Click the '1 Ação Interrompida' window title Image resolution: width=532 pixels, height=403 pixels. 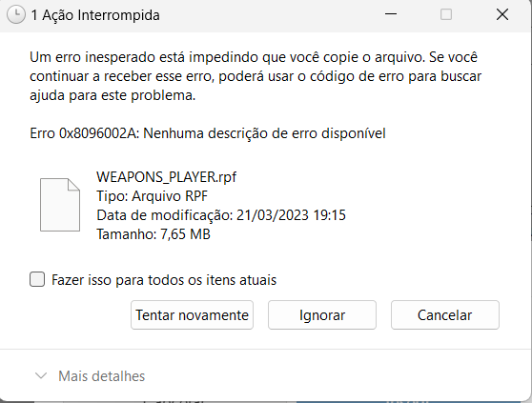click(95, 15)
